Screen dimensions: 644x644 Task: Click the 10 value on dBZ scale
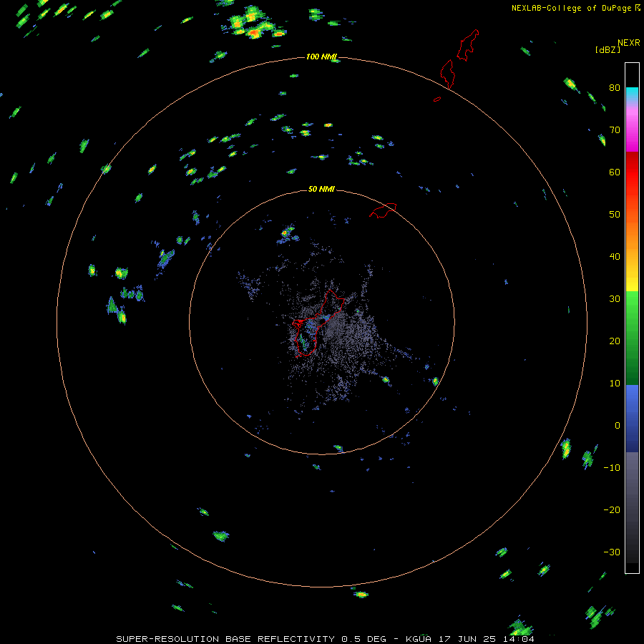click(615, 384)
